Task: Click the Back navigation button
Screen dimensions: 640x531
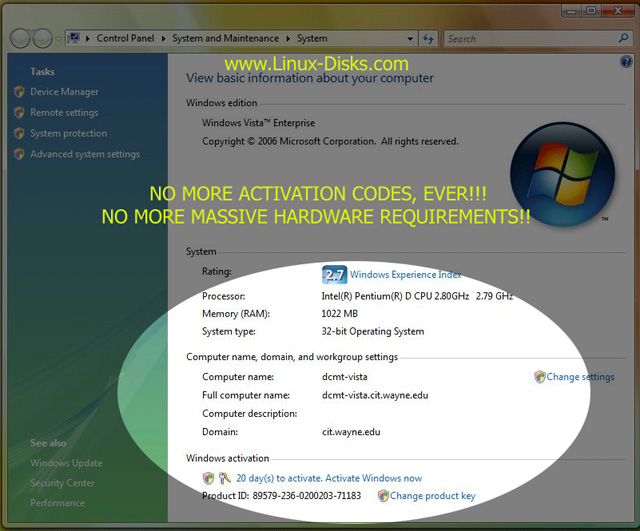Action: [20, 39]
